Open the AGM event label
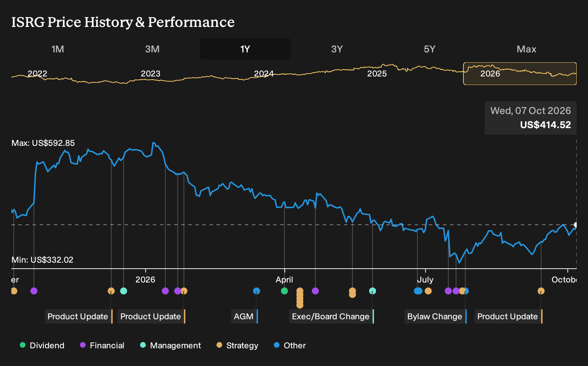588x366 pixels. click(244, 316)
